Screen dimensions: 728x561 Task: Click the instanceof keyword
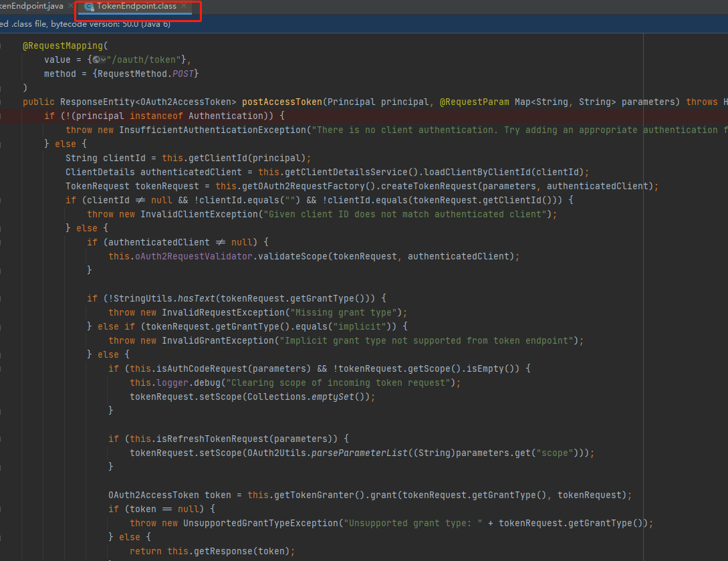(156, 116)
